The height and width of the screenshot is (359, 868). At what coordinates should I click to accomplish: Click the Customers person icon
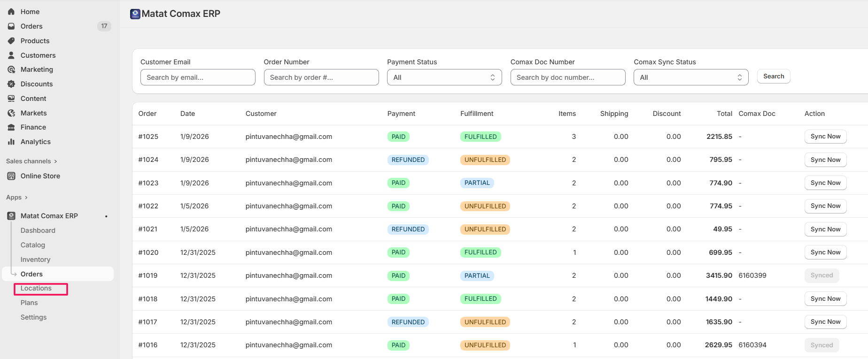(11, 55)
